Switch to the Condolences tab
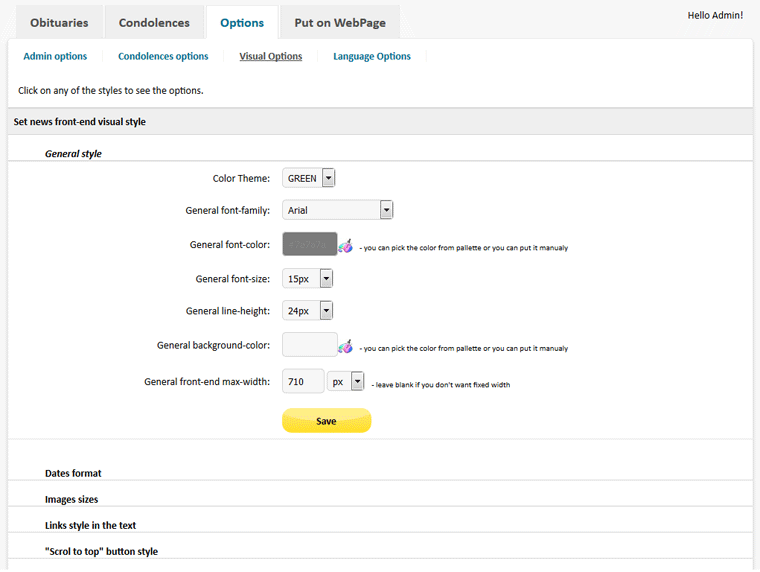This screenshot has height=572, width=760. point(153,22)
